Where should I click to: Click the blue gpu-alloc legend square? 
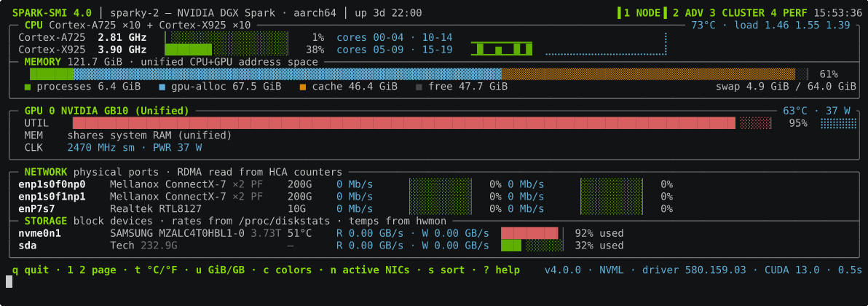pos(162,87)
